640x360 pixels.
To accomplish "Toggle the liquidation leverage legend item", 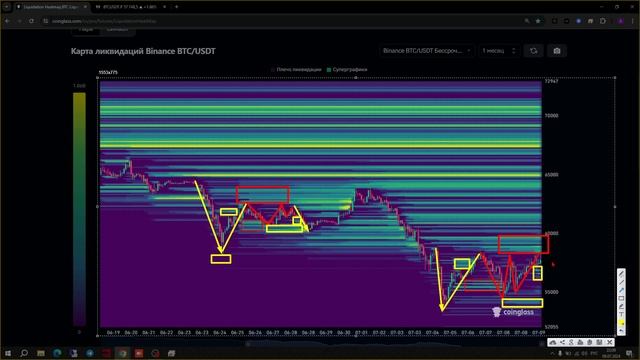I will [x=296, y=70].
